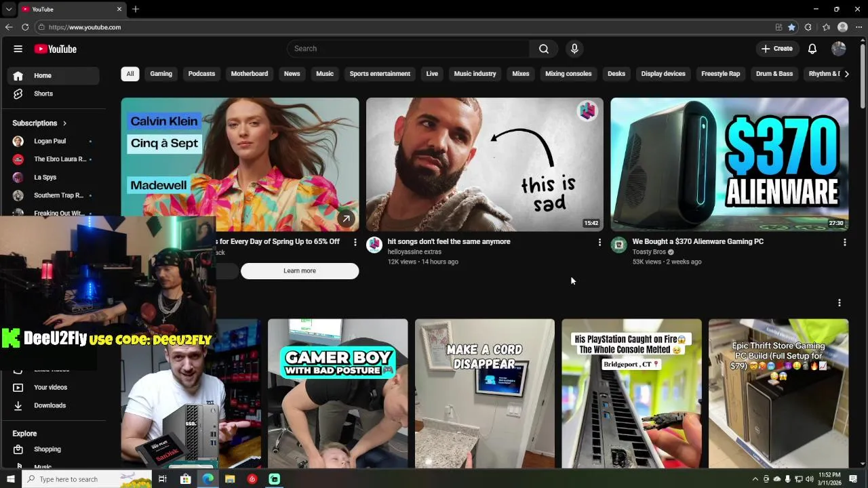Click Learn more on the ad

(300, 271)
